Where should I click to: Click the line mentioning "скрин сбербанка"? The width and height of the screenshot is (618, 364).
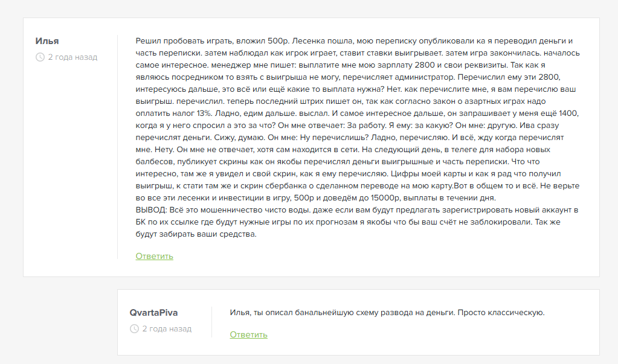(x=358, y=185)
